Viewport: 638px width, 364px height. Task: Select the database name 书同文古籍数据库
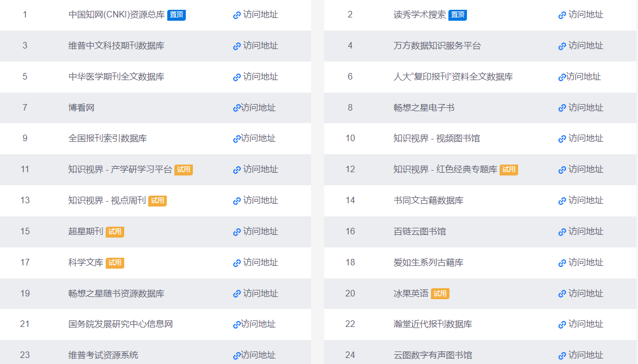tap(428, 201)
